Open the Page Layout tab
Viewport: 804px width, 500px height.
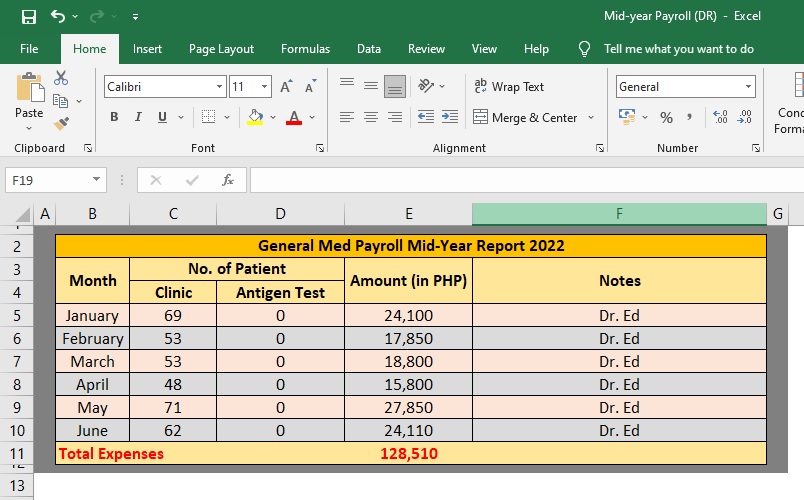click(x=221, y=49)
